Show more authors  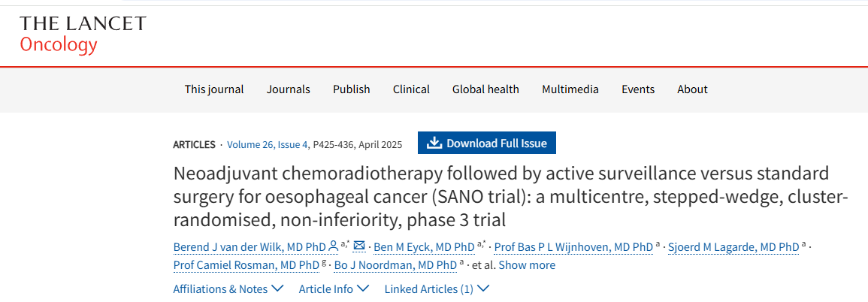[527, 264]
